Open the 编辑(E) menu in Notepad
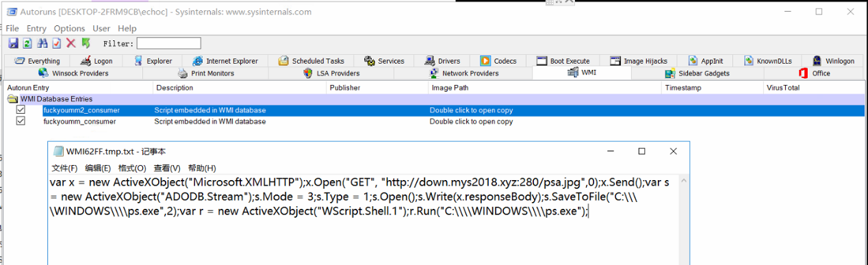 coord(98,168)
